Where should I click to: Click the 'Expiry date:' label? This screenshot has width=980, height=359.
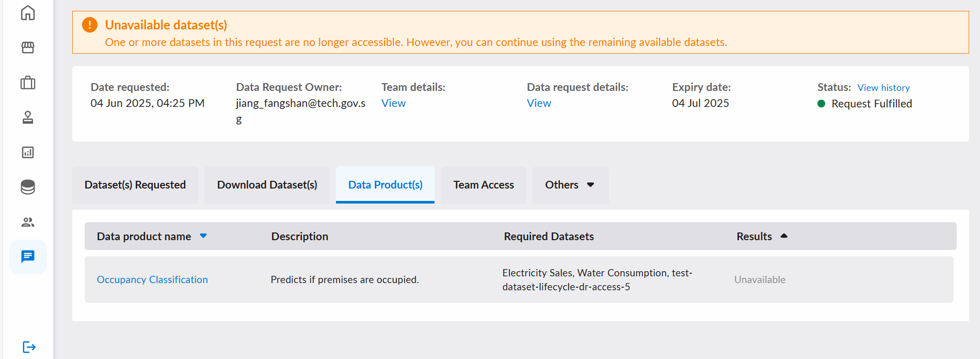[701, 87]
